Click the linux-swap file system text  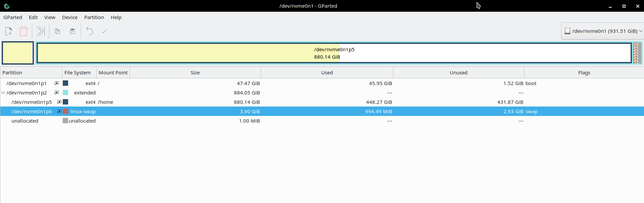click(x=83, y=111)
